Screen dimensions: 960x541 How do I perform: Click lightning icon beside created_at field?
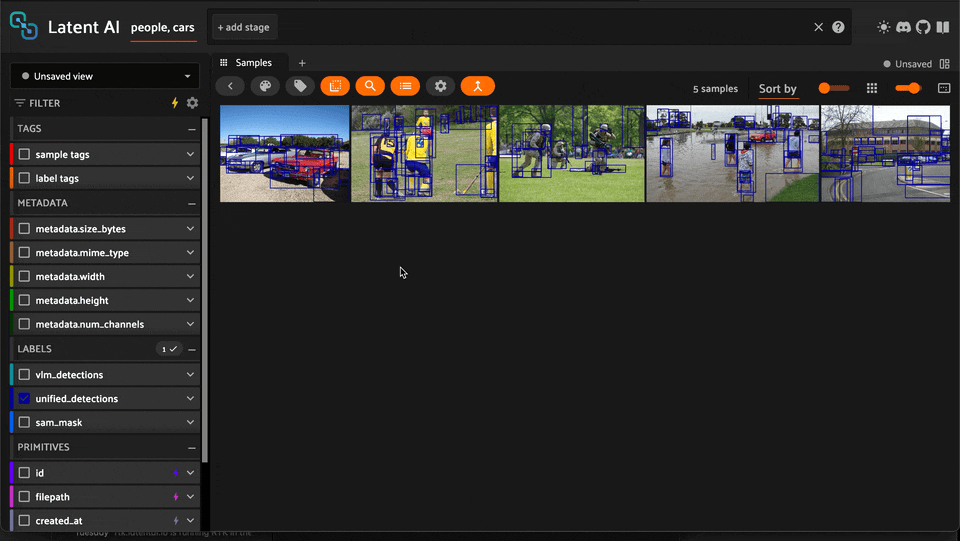click(x=176, y=521)
